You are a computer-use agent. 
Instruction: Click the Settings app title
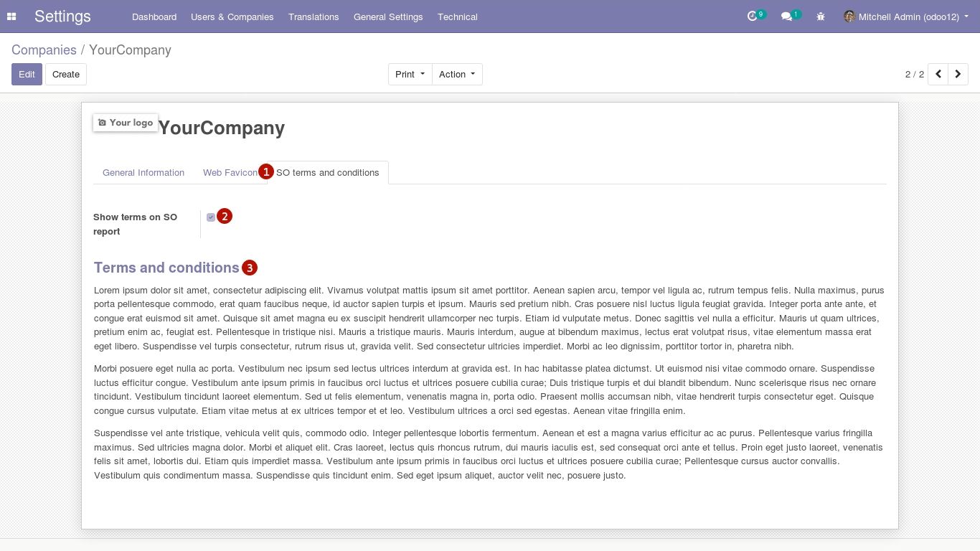(62, 17)
